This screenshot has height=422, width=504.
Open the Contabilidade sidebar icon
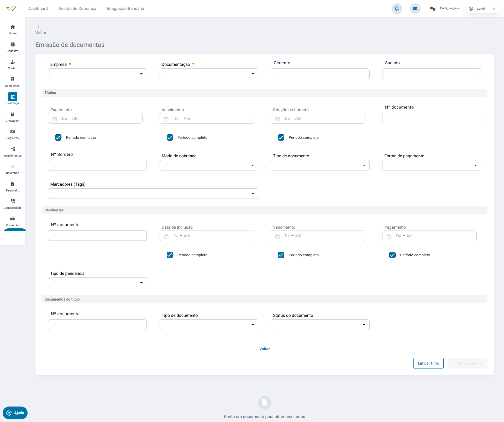(x=13, y=201)
